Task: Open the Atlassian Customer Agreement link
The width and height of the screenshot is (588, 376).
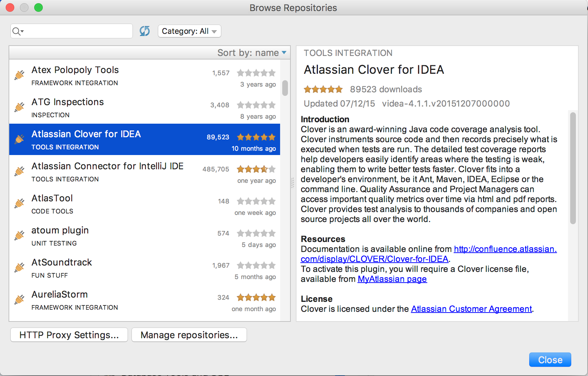Action: tap(471, 309)
